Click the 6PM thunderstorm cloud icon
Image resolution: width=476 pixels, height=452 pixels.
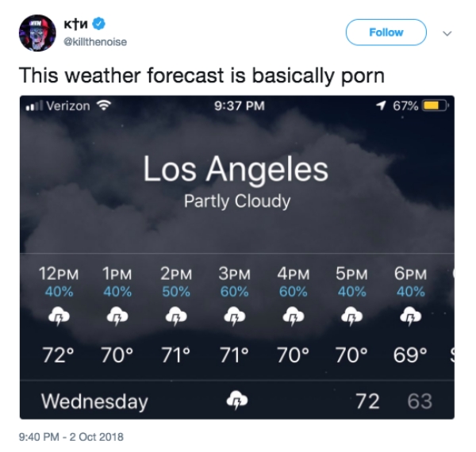[409, 318]
